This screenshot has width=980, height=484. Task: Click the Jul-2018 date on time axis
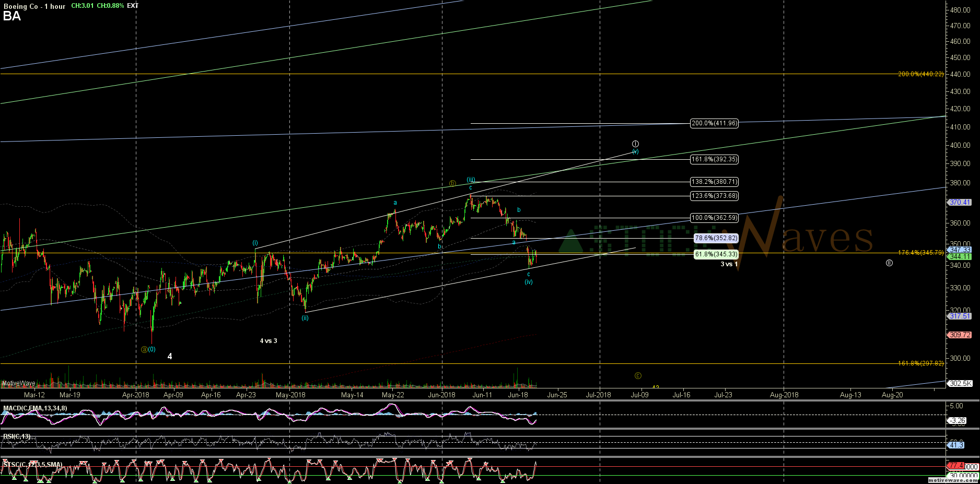pyautogui.click(x=599, y=395)
